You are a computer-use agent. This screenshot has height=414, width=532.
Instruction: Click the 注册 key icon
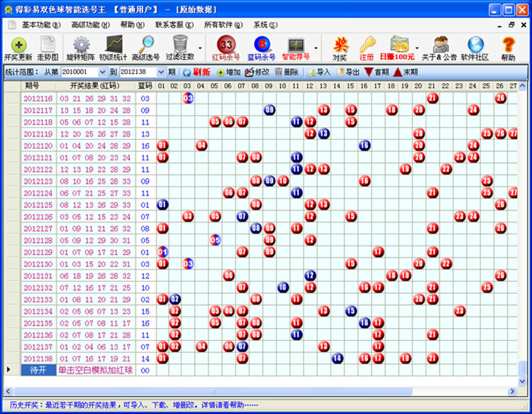pyautogui.click(x=367, y=48)
